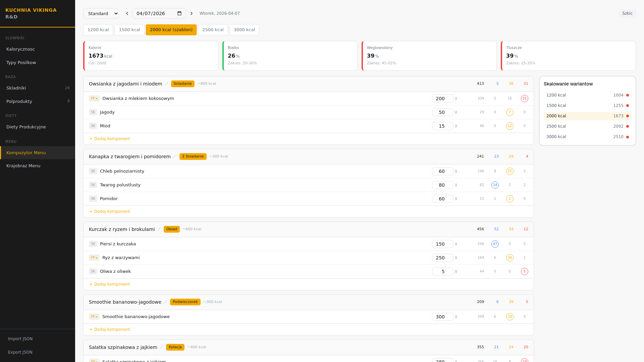The width and height of the screenshot is (644, 362).
Task: Go to next day arrow
Action: click(192, 13)
